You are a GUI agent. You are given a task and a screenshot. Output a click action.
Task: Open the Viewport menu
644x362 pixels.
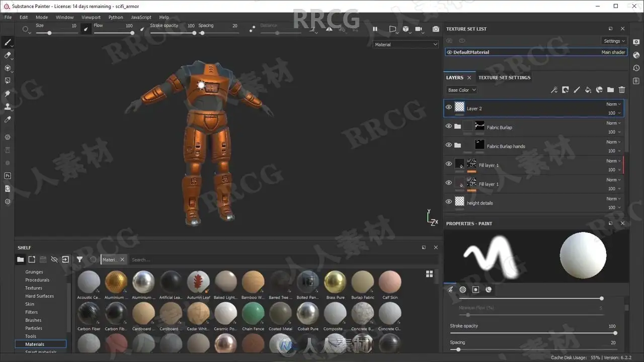tap(91, 17)
